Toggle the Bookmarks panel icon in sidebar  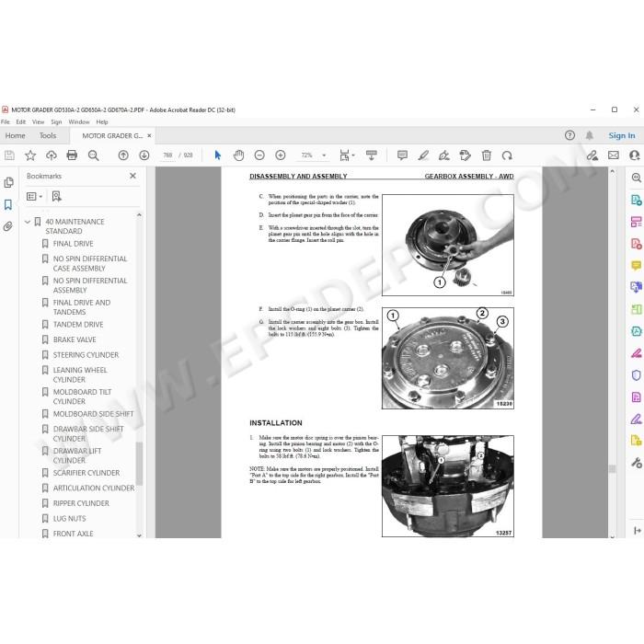pyautogui.click(x=7, y=204)
